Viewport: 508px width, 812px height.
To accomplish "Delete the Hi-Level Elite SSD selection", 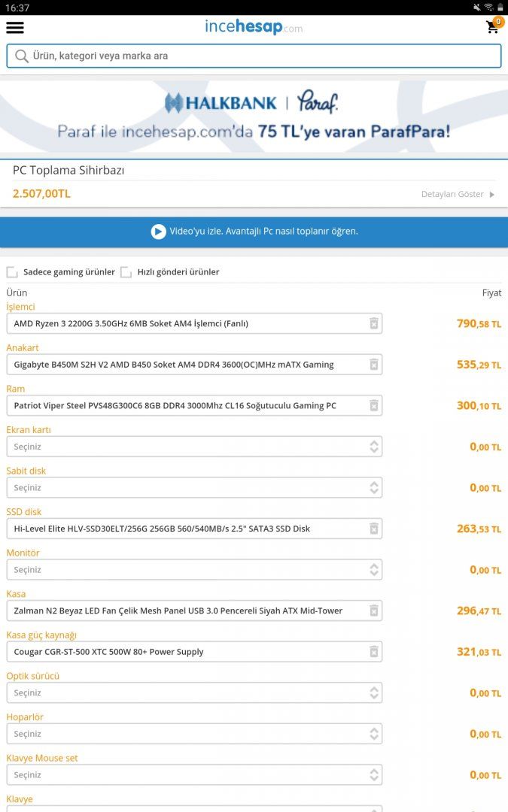I will pyautogui.click(x=373, y=529).
